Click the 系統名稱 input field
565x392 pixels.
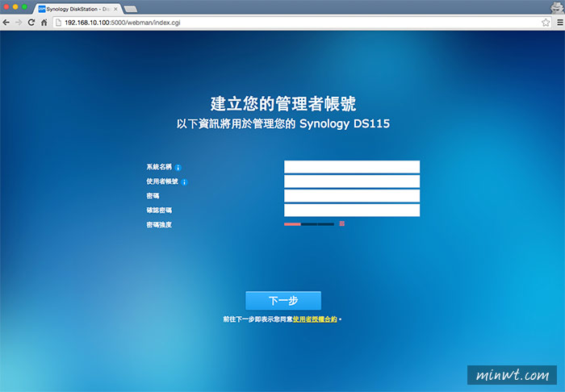coord(352,167)
